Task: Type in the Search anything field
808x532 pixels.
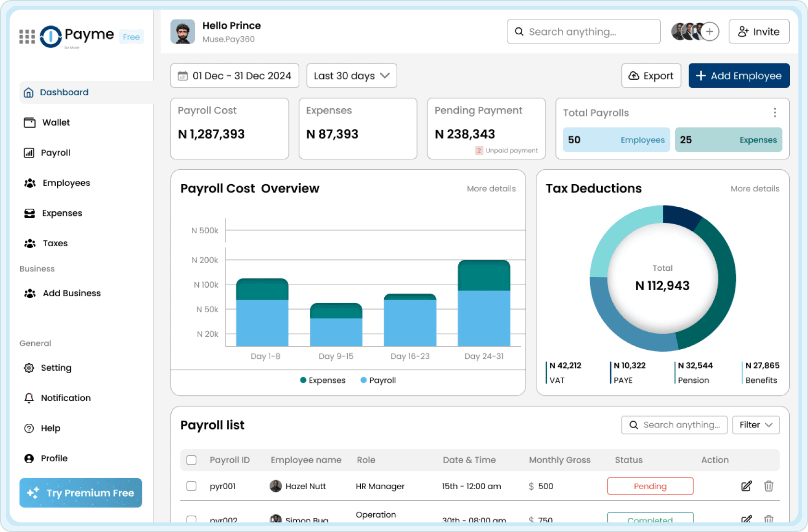Action: click(583, 31)
